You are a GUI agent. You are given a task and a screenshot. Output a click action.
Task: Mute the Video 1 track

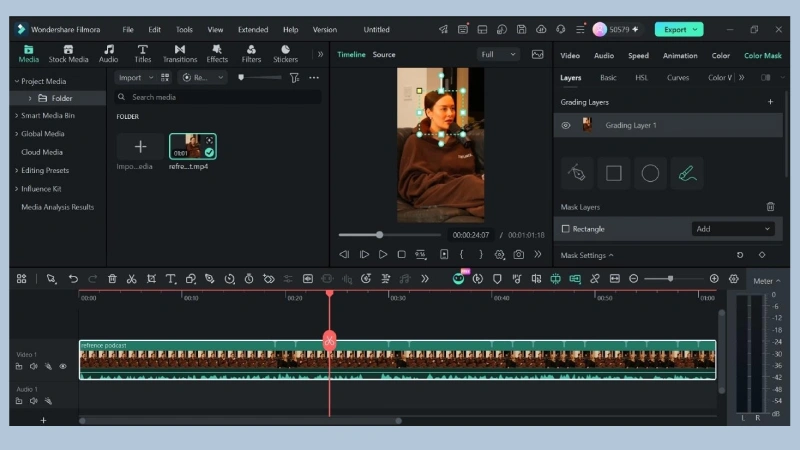[34, 366]
